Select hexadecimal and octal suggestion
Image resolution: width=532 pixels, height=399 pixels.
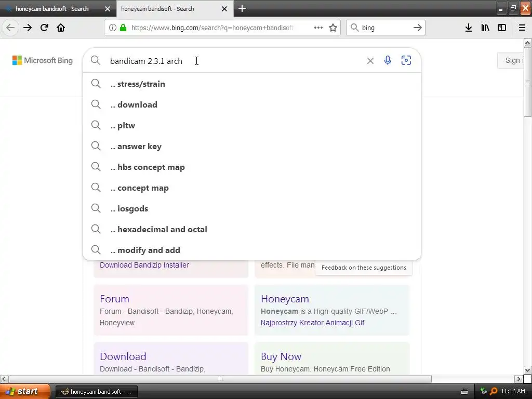click(x=252, y=229)
